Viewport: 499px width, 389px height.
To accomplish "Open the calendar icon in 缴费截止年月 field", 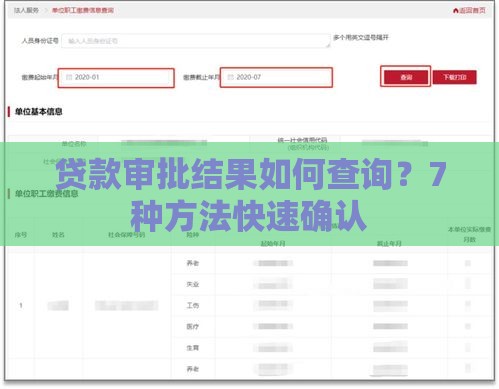I will coord(230,77).
